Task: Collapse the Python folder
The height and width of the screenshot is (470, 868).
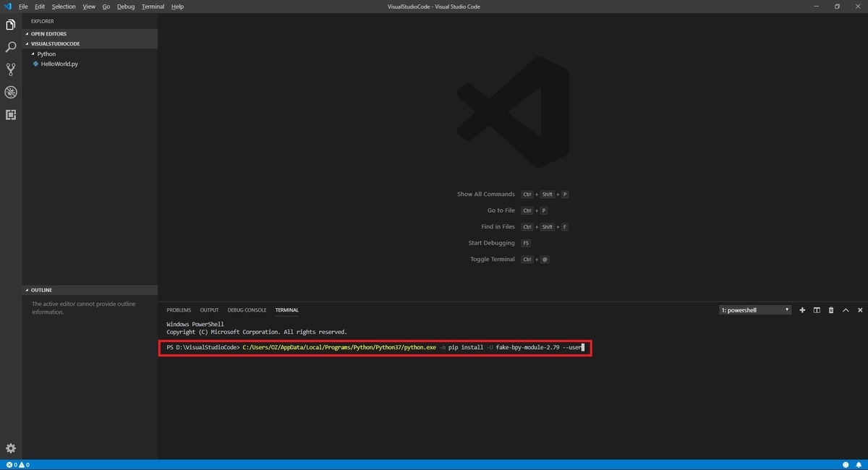Action: click(x=90, y=54)
